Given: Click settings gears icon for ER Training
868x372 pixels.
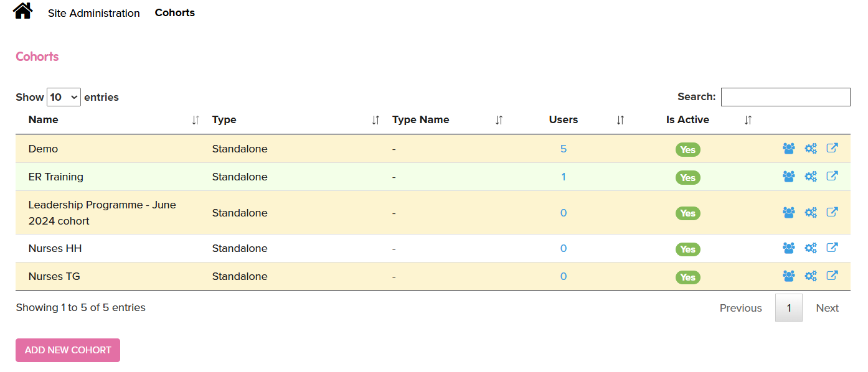Looking at the screenshot, I should click(x=810, y=177).
